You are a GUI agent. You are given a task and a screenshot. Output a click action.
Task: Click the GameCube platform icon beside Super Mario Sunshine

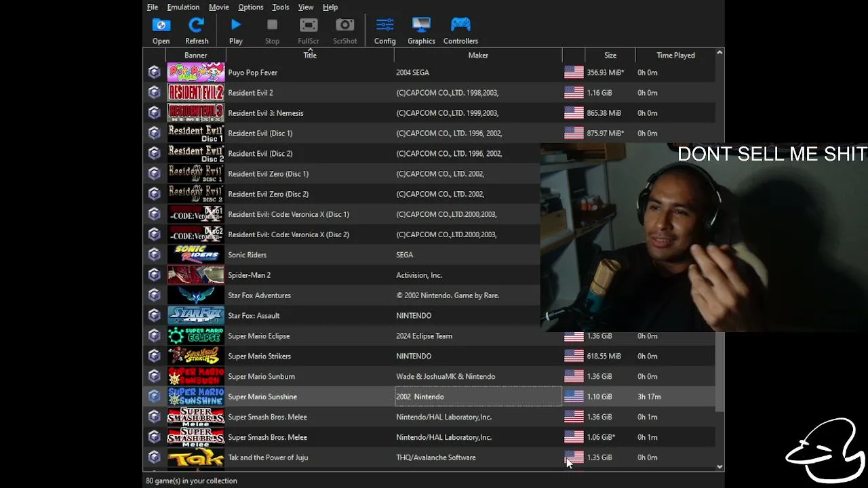click(155, 396)
